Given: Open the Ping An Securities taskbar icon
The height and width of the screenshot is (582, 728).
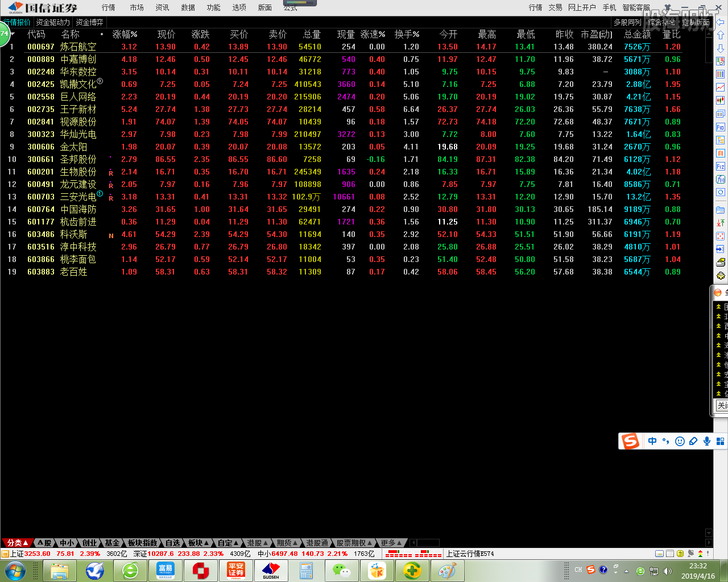Looking at the screenshot, I should pos(236,571).
